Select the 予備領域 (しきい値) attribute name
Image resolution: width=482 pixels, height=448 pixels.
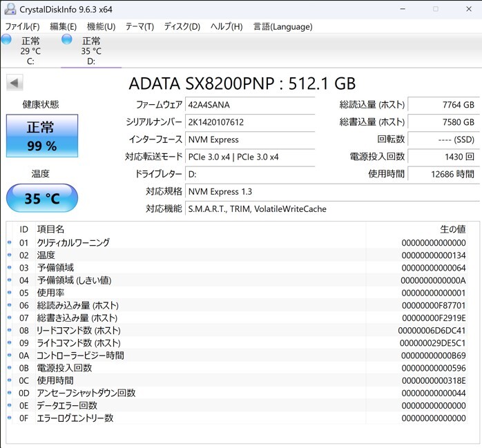(74, 280)
